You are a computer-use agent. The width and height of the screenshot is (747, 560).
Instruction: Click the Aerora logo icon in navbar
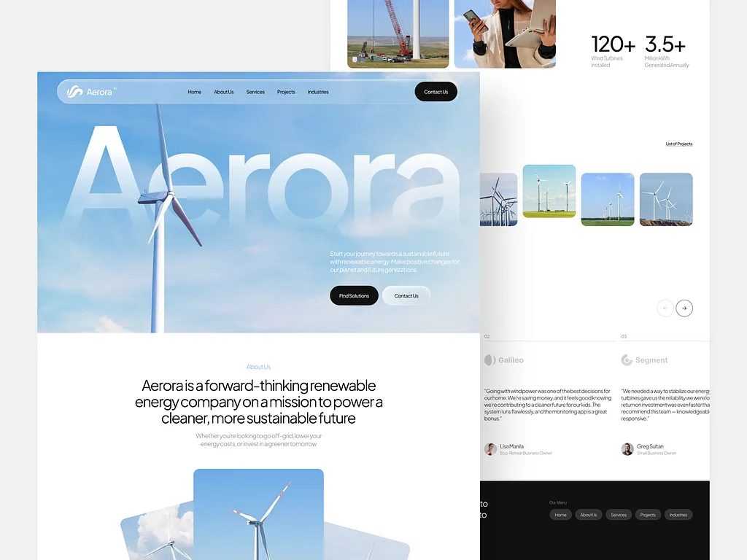[74, 92]
